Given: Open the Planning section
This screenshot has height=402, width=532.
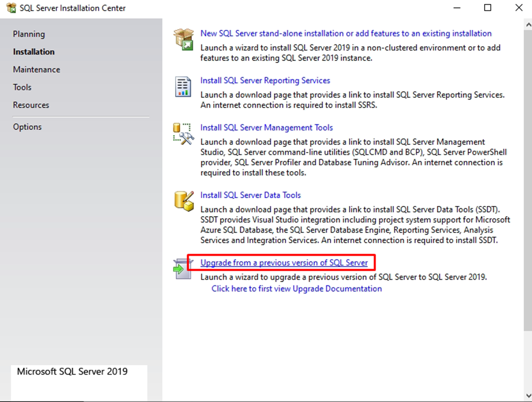Looking at the screenshot, I should pyautogui.click(x=29, y=34).
